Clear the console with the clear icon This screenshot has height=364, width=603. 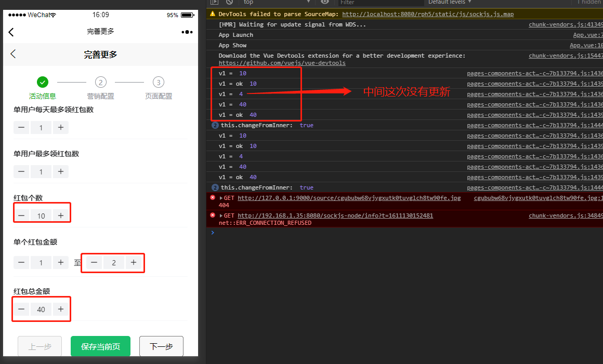tap(230, 2)
